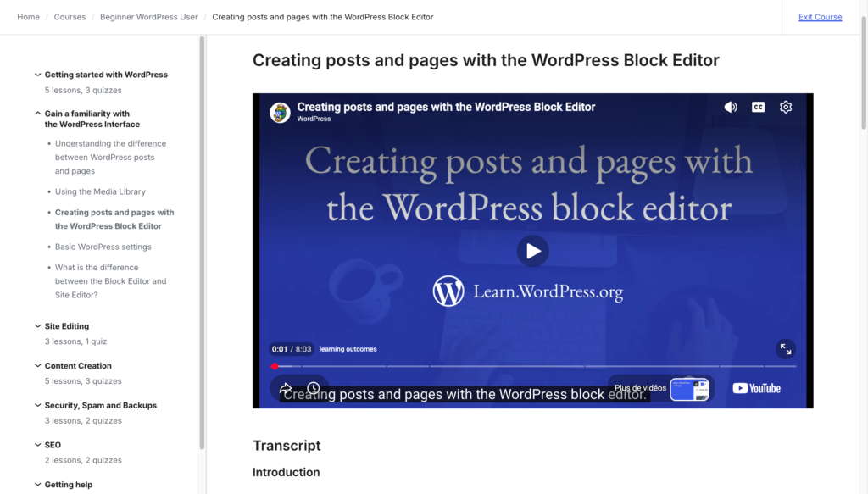This screenshot has width=868, height=494.
Task: Toggle closed captions CC icon
Action: (758, 107)
